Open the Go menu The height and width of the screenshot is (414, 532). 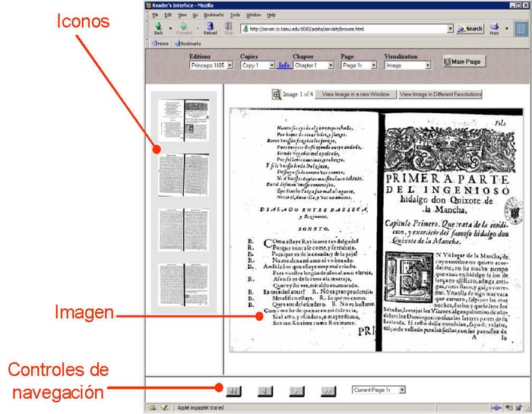click(195, 15)
